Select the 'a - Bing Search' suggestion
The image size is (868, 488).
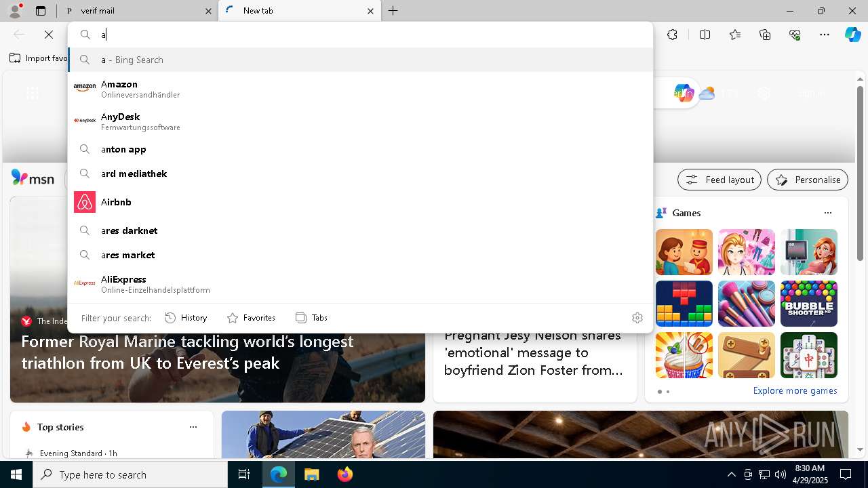point(360,60)
